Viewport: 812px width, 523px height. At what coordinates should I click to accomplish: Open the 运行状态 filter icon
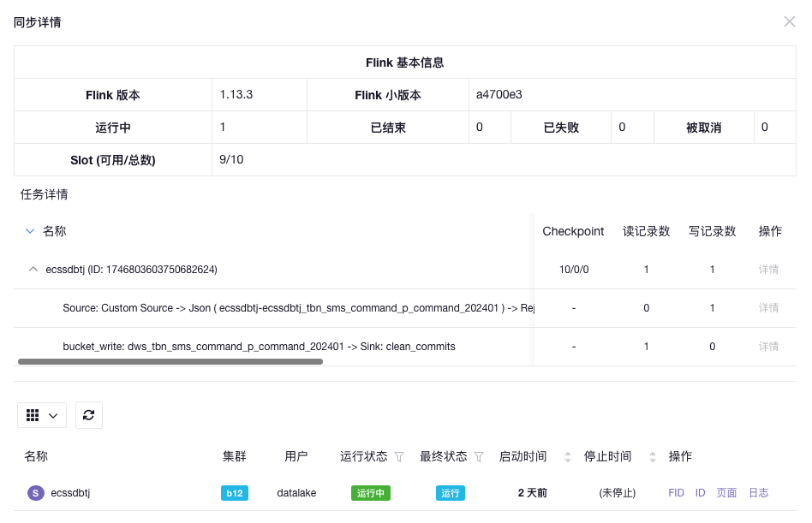399,457
